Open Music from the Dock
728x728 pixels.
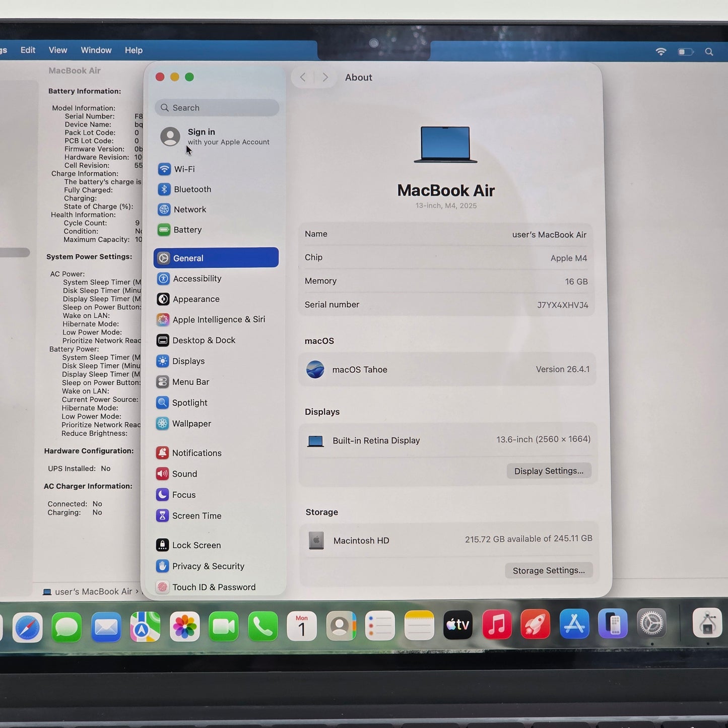click(497, 624)
